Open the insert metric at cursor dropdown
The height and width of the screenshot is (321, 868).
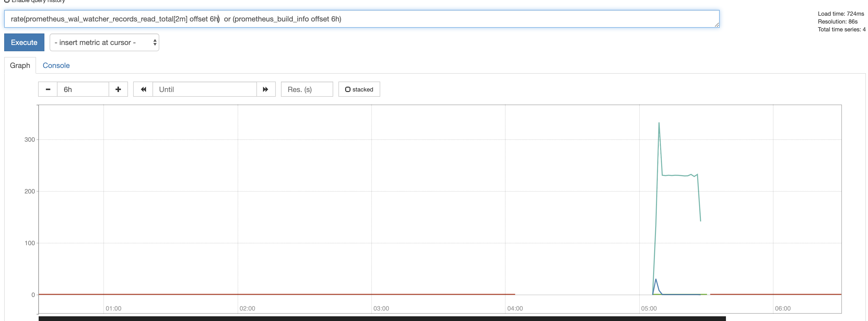click(x=101, y=43)
